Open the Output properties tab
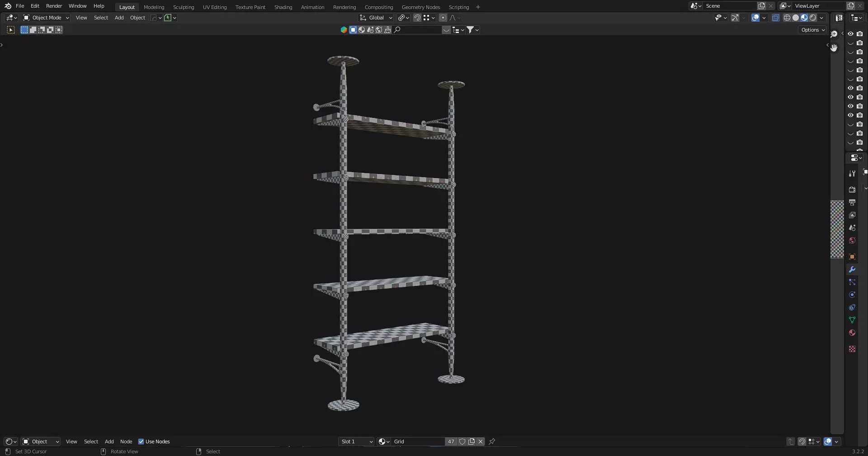This screenshot has height=456, width=868. click(852, 202)
